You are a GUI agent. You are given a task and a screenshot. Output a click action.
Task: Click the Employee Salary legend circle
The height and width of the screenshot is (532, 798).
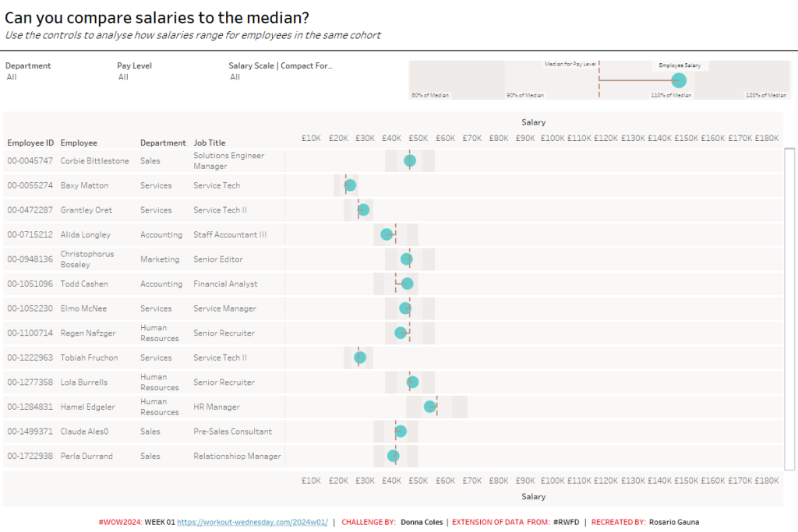tap(679, 80)
